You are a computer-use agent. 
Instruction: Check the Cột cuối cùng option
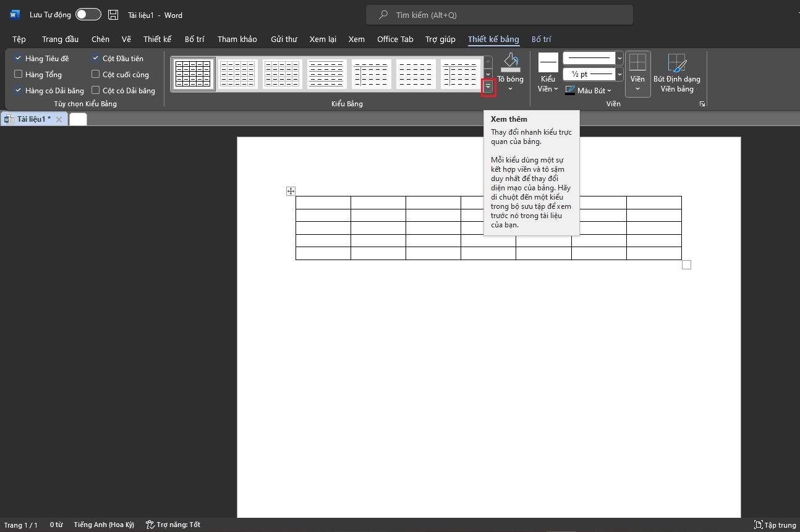pyautogui.click(x=96, y=74)
